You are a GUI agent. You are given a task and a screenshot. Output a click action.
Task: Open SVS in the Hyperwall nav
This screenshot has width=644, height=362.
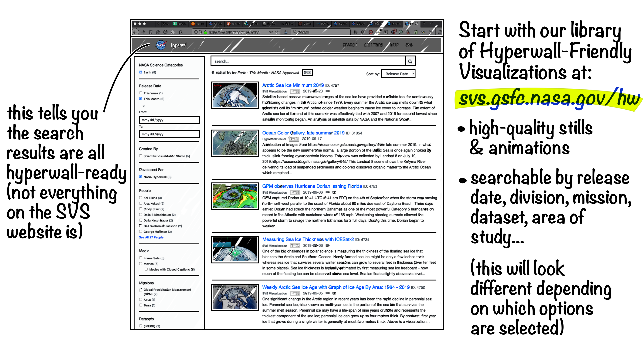point(409,45)
